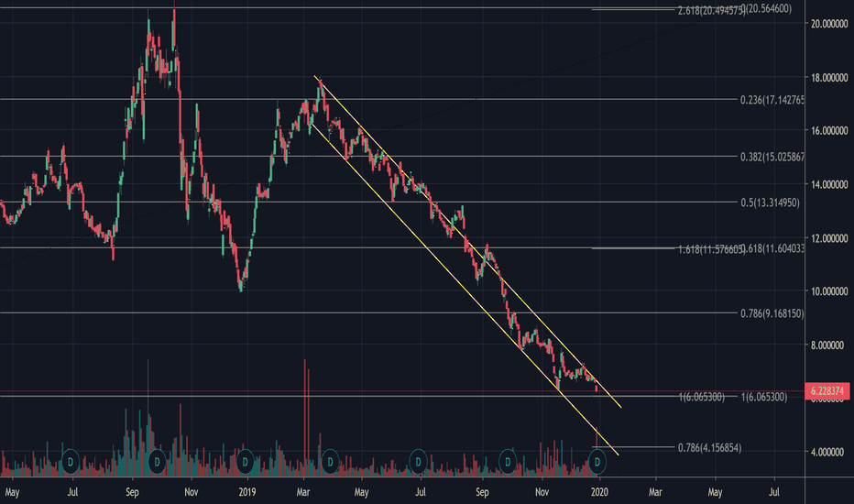Click the 20.000000 price axis label
The height and width of the screenshot is (504, 854).
click(x=829, y=24)
